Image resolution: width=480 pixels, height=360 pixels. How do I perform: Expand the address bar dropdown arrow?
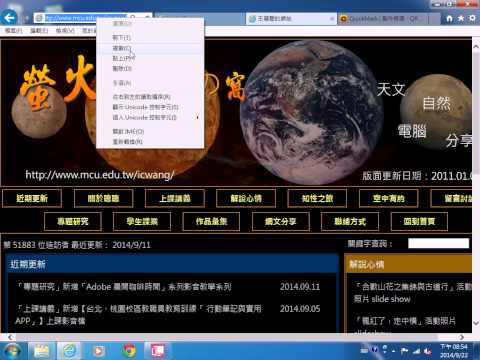[x=147, y=17]
